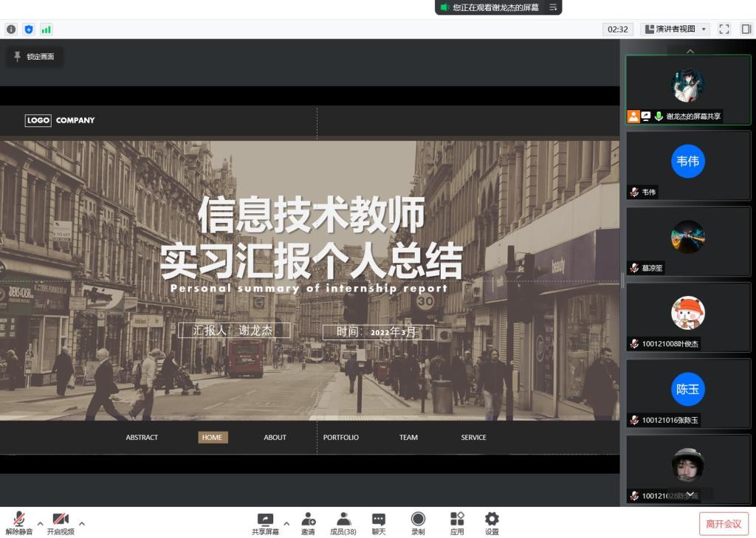Enter full screen mode
This screenshot has height=538, width=756.
[724, 30]
